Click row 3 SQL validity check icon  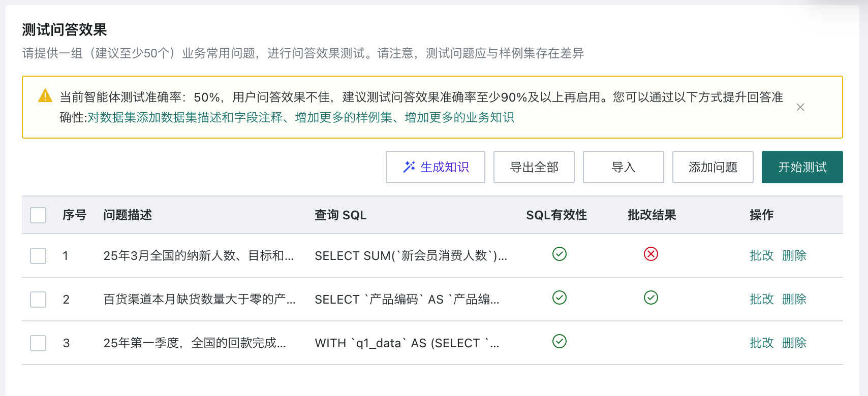[x=560, y=341]
